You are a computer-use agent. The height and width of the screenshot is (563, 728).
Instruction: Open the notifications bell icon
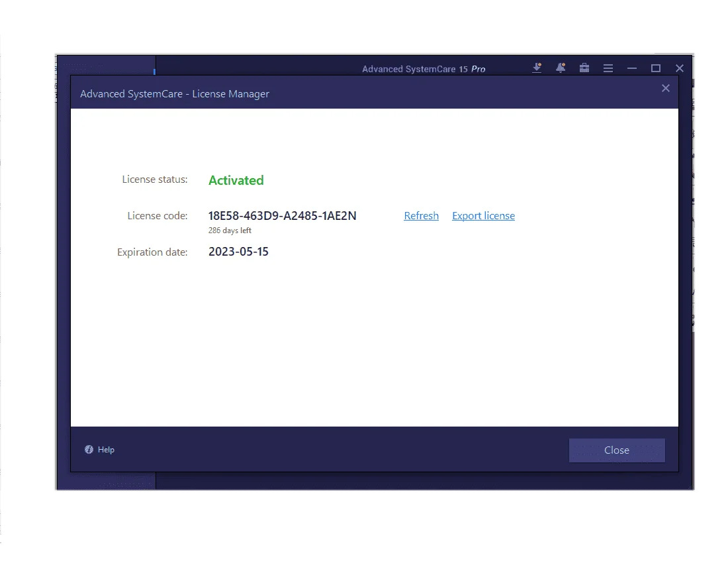click(561, 68)
